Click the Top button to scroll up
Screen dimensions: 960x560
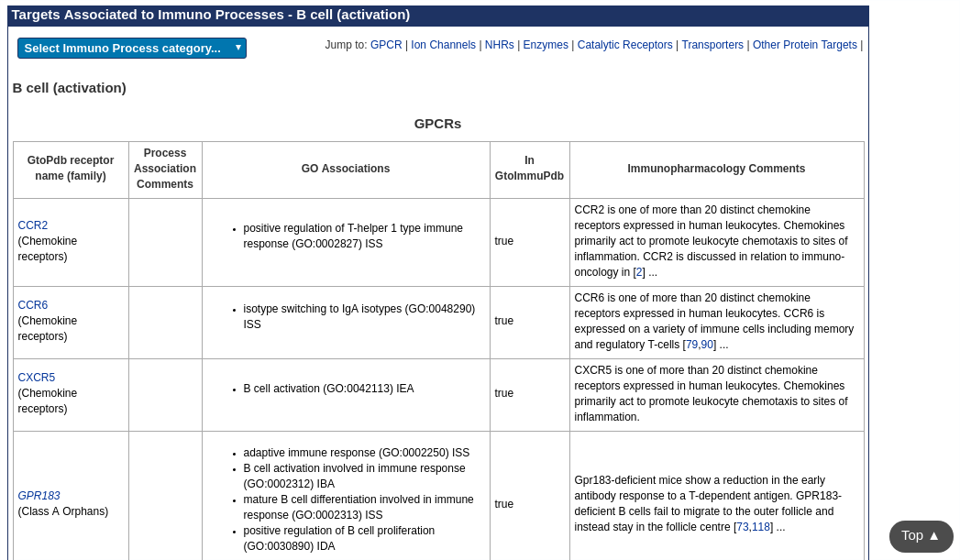point(921,535)
